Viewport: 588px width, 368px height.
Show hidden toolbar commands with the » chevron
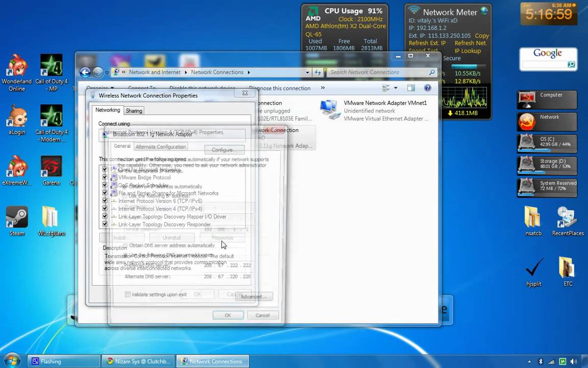point(323,88)
